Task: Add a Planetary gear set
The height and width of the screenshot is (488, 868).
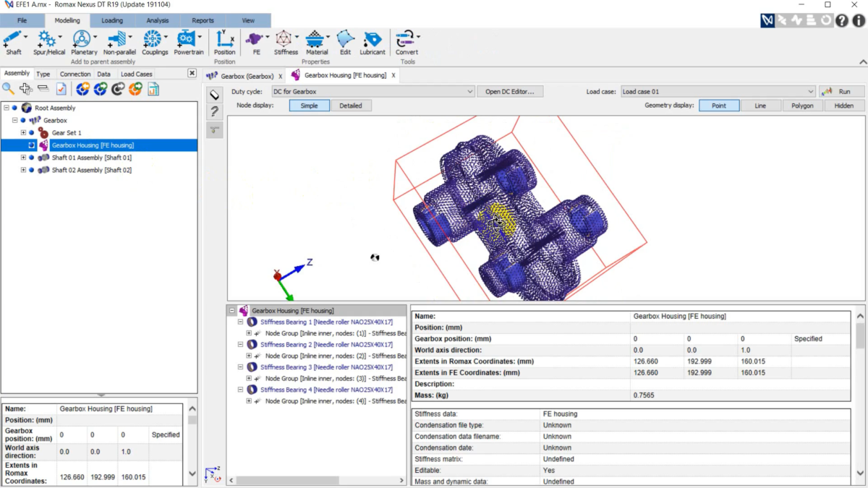Action: point(84,42)
